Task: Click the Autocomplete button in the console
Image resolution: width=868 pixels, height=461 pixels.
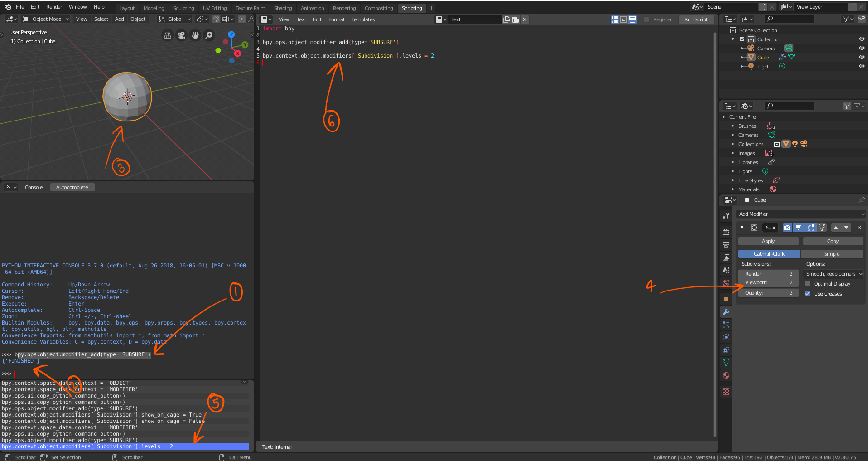Action: coord(72,187)
